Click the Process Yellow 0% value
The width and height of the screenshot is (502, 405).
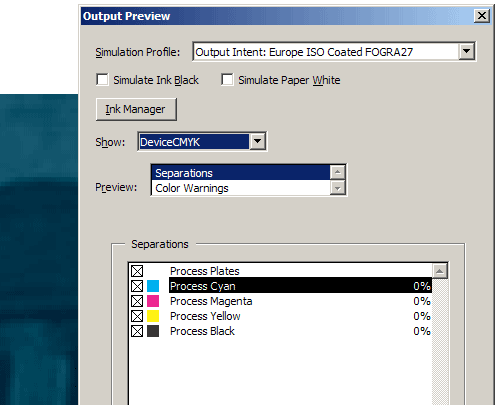point(422,316)
